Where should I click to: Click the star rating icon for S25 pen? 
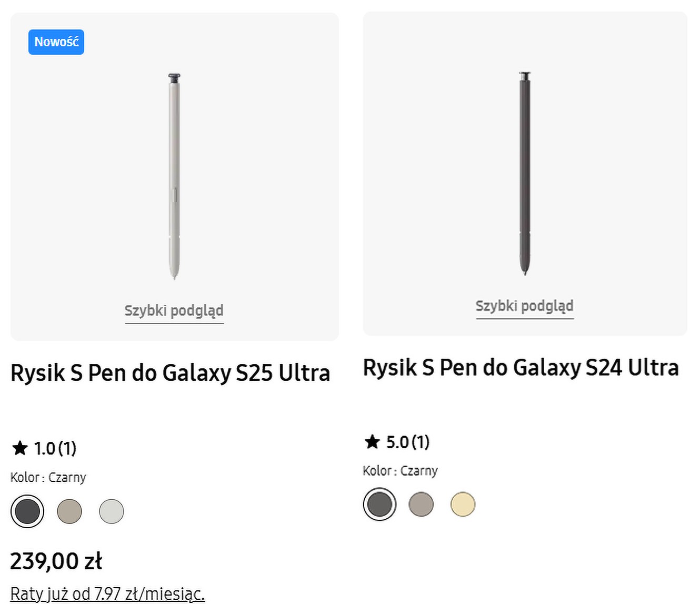click(20, 448)
